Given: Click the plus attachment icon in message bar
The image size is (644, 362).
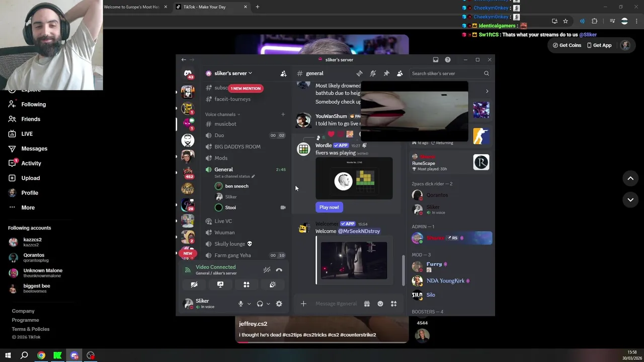Looking at the screenshot, I should (303, 304).
